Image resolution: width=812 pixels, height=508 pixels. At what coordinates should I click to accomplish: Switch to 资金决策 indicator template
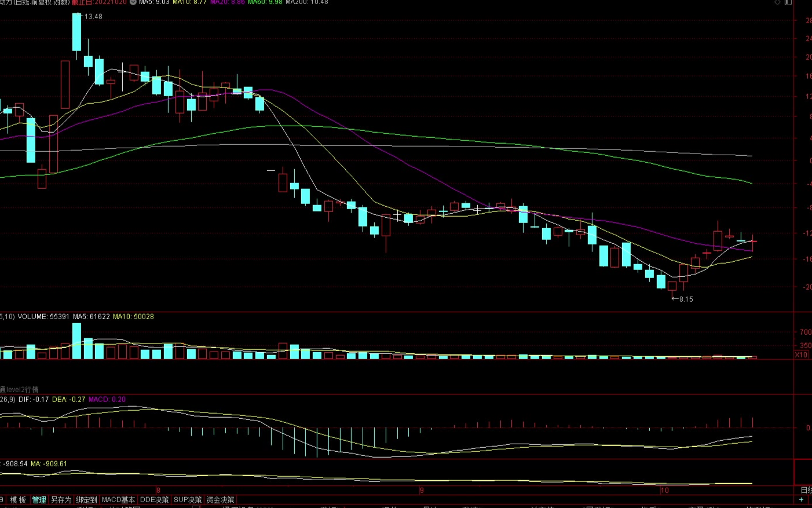[x=220, y=499]
